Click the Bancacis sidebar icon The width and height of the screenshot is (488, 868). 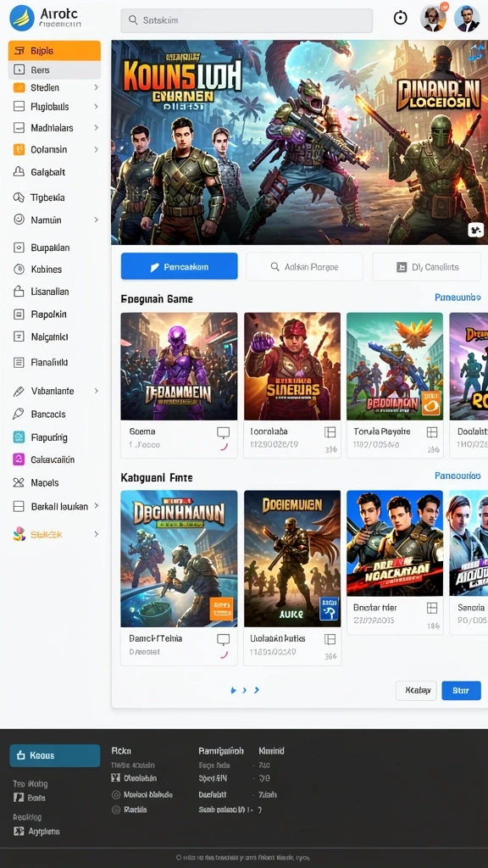point(19,414)
